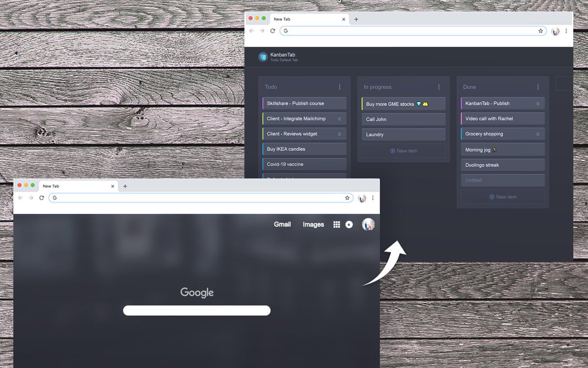Bookmark the page in the KanbanTab window
The width and height of the screenshot is (588, 368).
click(x=540, y=30)
